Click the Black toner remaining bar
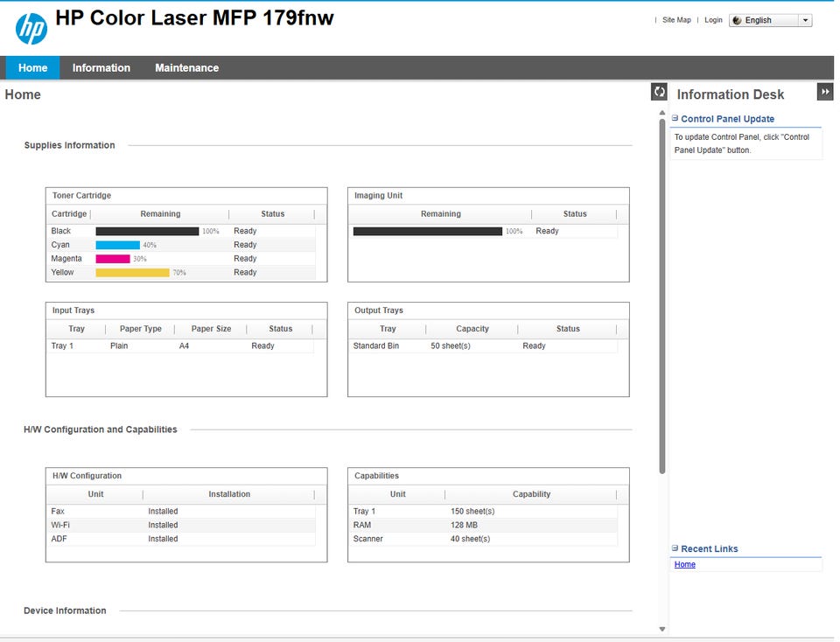840x642 pixels. tap(147, 231)
